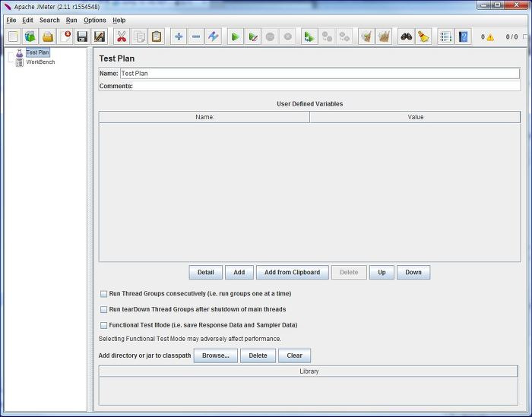Toggle Run tearDown Thread Groups checkbox
The width and height of the screenshot is (532, 417).
[x=103, y=310]
